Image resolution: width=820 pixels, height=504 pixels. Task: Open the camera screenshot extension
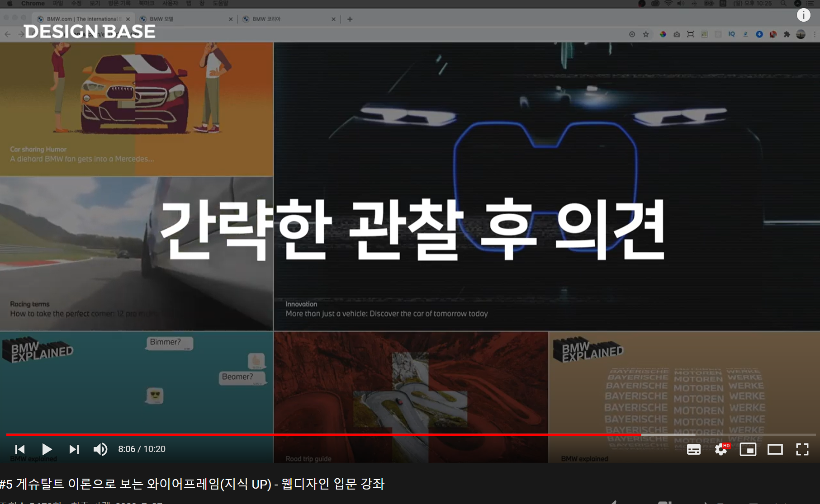coord(677,34)
